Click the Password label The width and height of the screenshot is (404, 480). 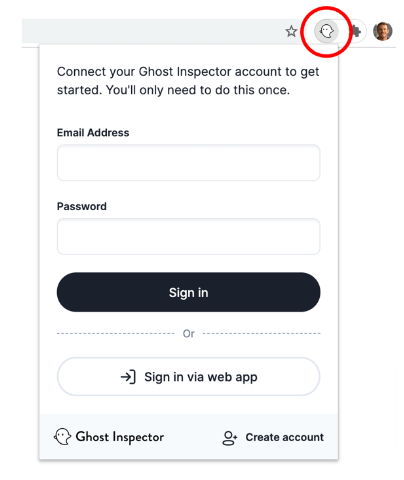tap(82, 206)
